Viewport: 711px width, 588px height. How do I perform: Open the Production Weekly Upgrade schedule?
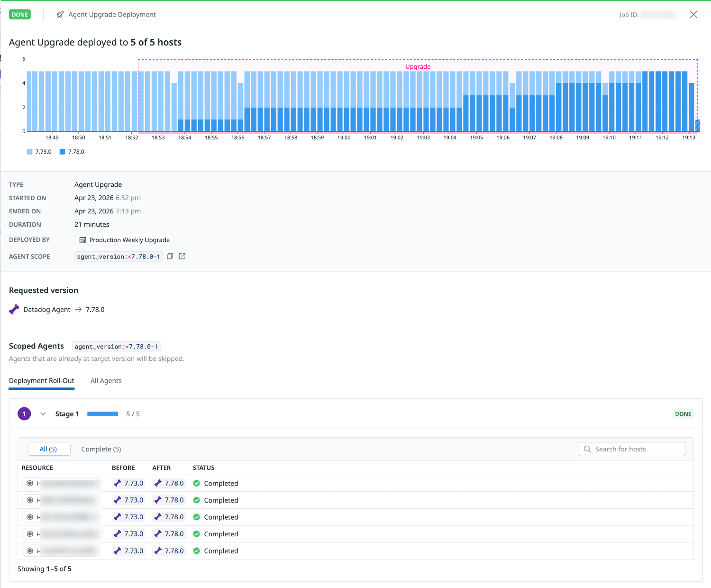click(x=125, y=240)
